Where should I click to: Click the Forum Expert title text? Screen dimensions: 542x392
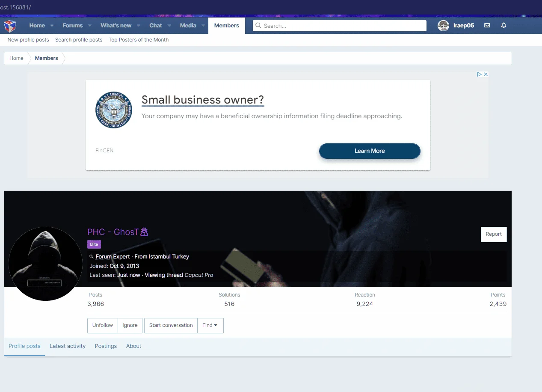[113, 257]
